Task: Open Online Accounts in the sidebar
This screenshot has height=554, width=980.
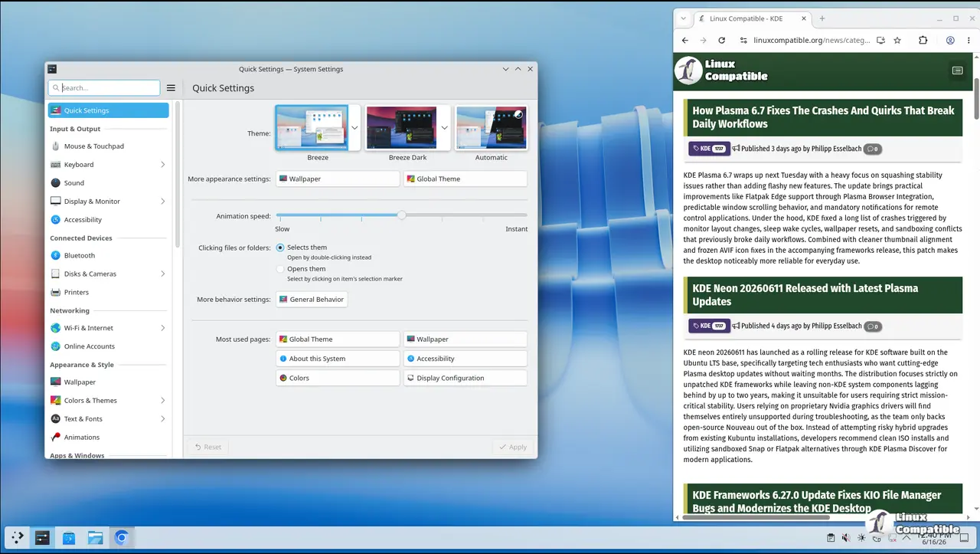Action: (108, 346)
